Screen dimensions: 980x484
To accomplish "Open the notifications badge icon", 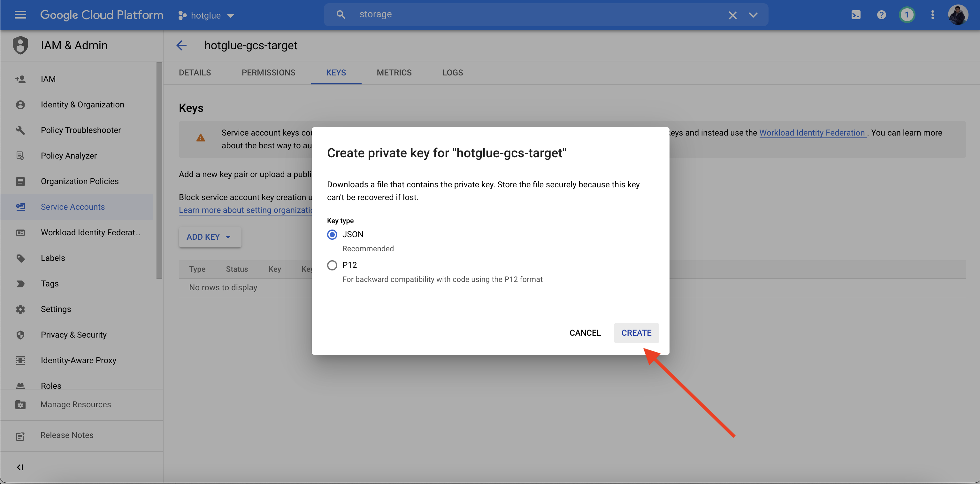I will 907,15.
